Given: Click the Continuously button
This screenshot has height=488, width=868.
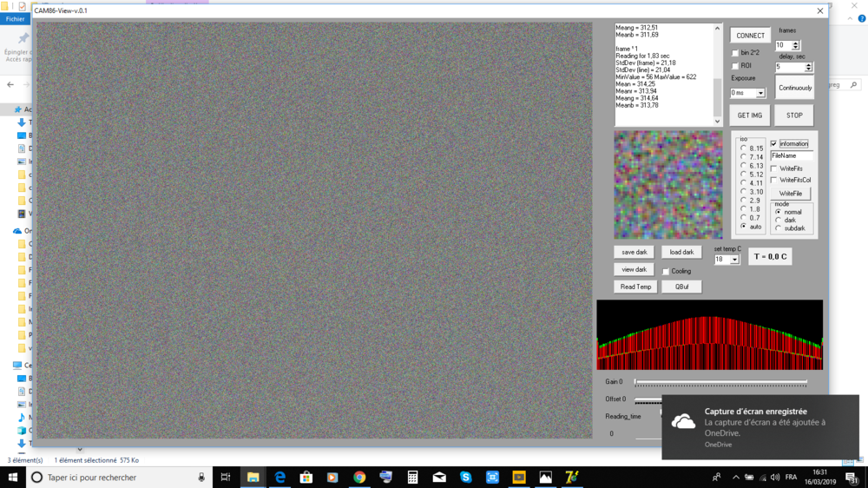Looking at the screenshot, I should click(795, 88).
